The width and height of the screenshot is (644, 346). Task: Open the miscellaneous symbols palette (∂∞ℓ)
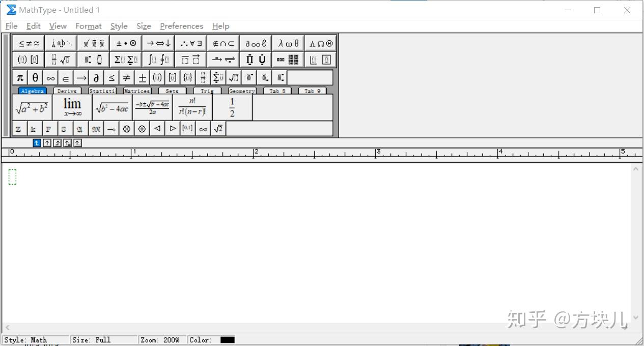point(256,43)
